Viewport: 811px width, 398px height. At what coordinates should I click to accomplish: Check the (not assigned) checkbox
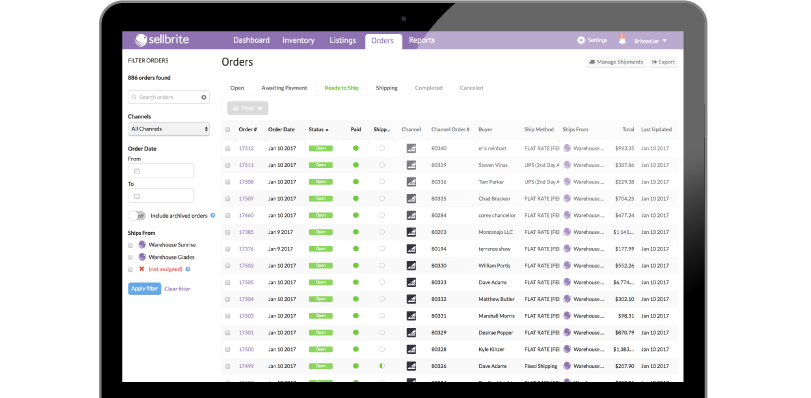tap(130, 270)
